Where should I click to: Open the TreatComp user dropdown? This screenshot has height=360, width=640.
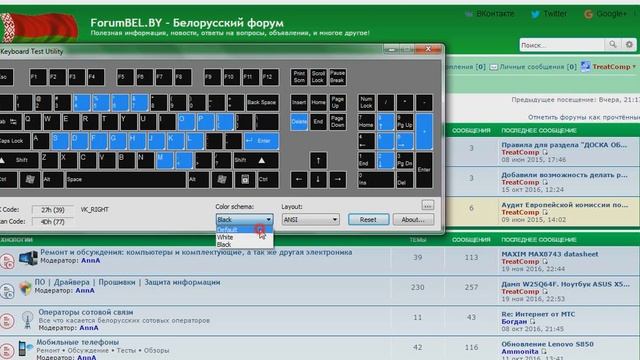coord(614,67)
